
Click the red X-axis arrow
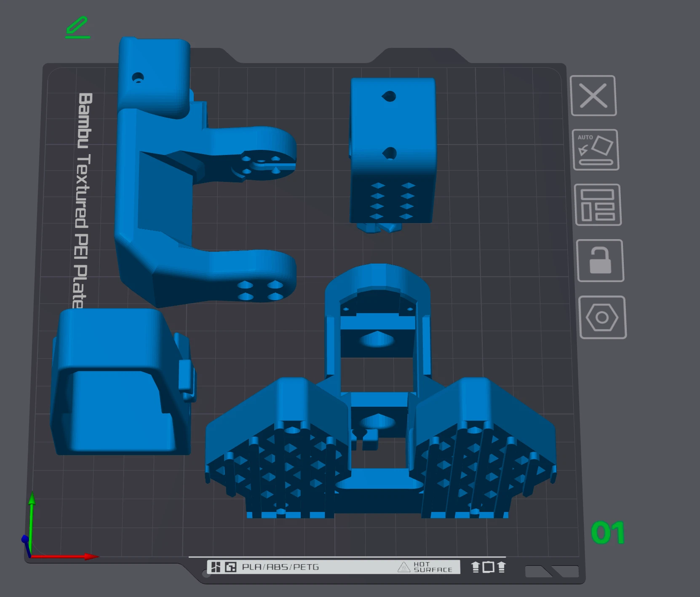click(x=91, y=557)
